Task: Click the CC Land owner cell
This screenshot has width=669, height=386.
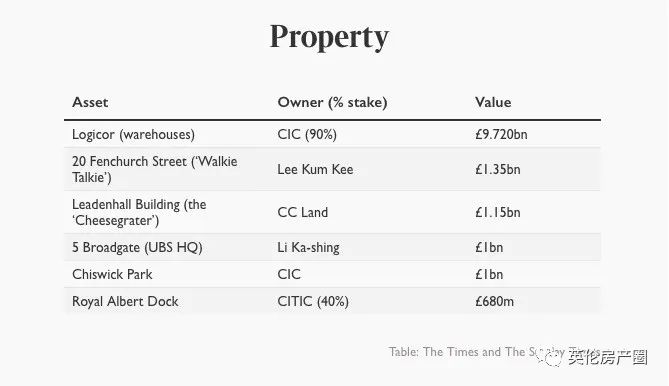Action: pyautogui.click(x=303, y=212)
